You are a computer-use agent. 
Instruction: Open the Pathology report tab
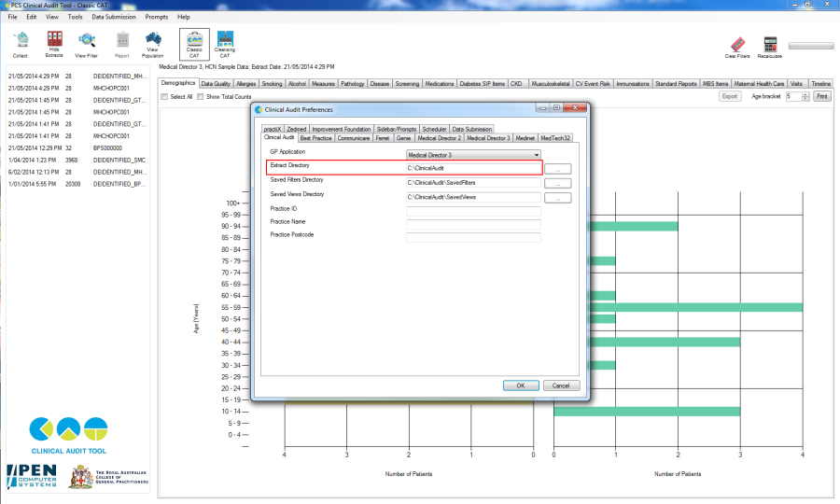point(353,84)
